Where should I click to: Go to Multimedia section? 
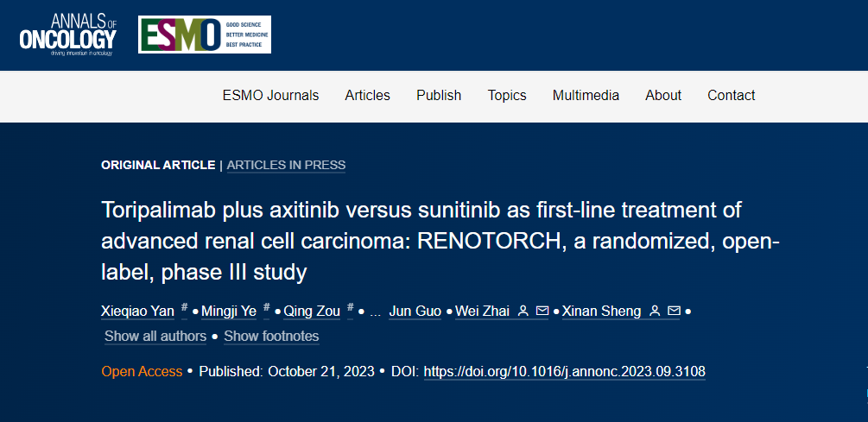click(586, 96)
